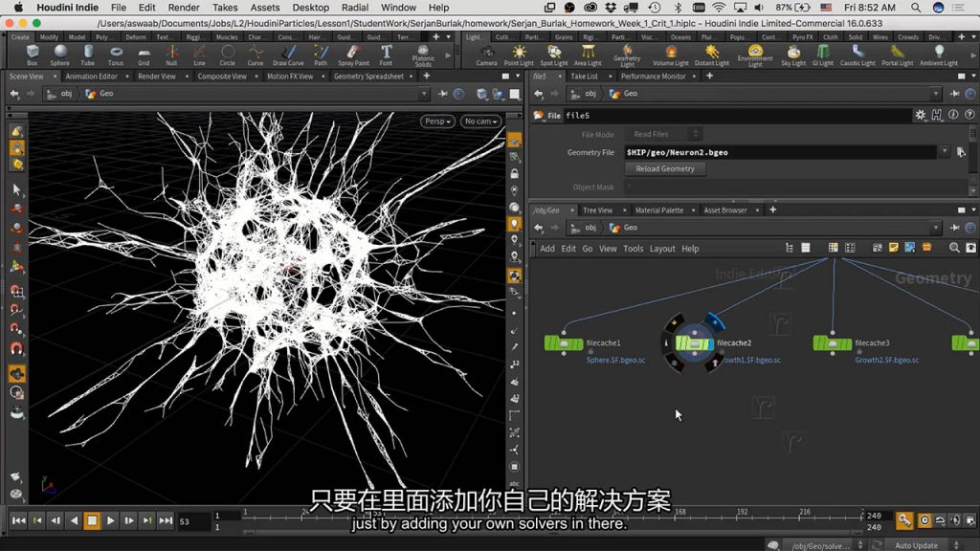Switch to the Material Palette tab
Image resolution: width=980 pixels, height=551 pixels.
[658, 209]
